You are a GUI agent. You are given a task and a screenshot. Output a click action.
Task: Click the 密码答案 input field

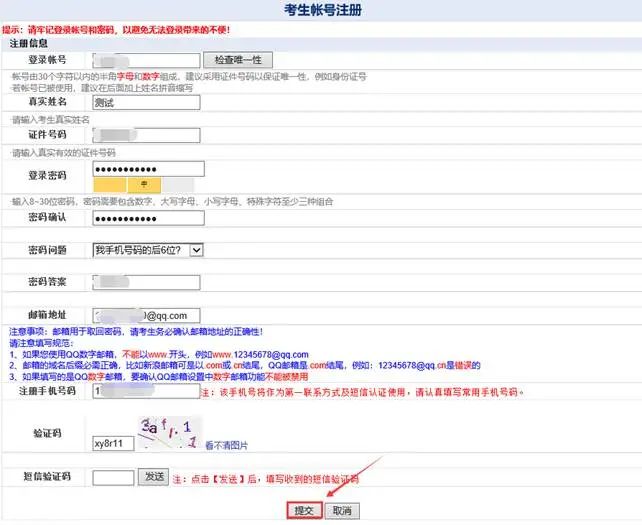click(146, 282)
